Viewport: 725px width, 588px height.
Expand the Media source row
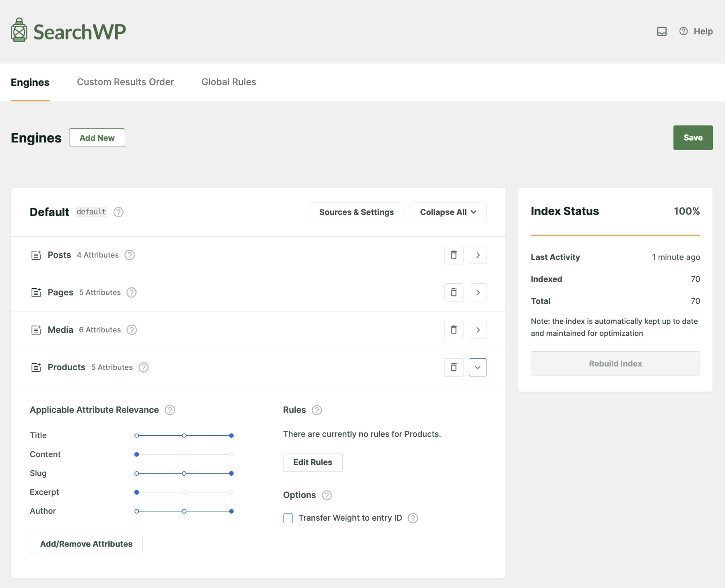[x=478, y=330]
